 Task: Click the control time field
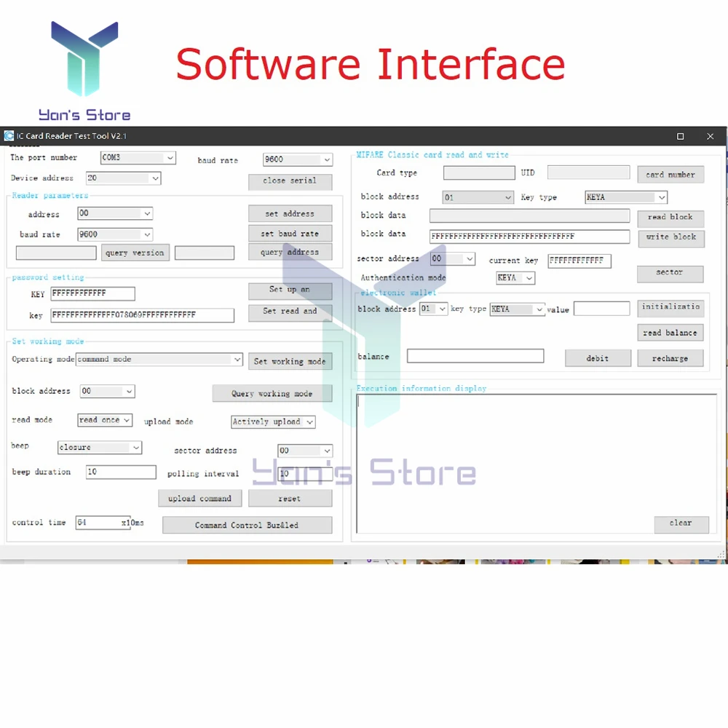coord(103,523)
